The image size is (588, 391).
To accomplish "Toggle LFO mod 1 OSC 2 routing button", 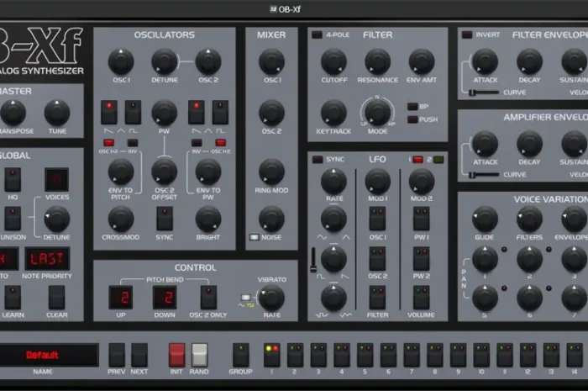I will click(x=377, y=258).
